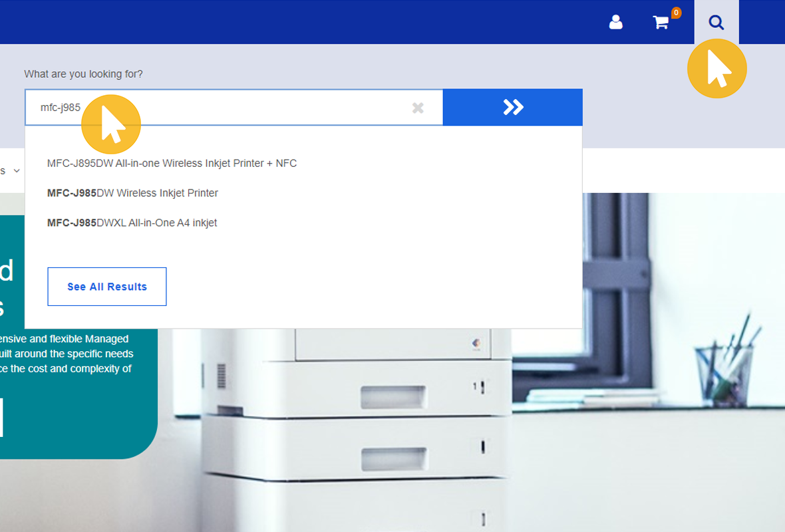The height and width of the screenshot is (532, 785).
Task: Open the user account icon
Action: (x=615, y=22)
